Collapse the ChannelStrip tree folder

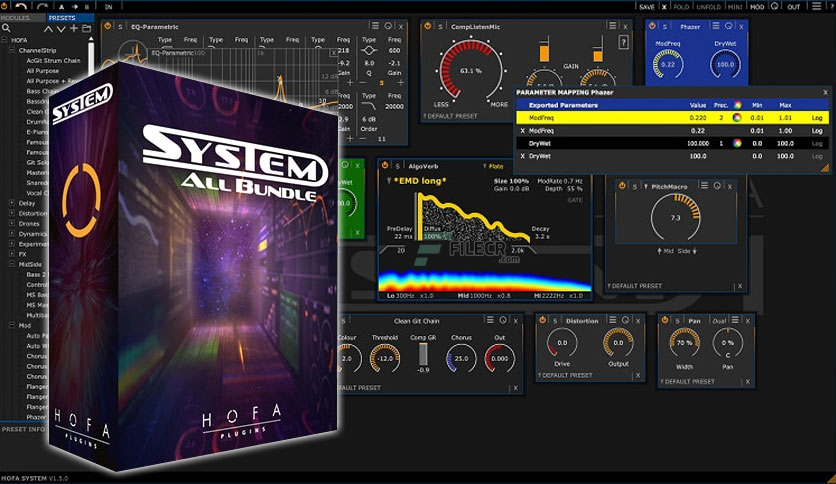(12, 50)
